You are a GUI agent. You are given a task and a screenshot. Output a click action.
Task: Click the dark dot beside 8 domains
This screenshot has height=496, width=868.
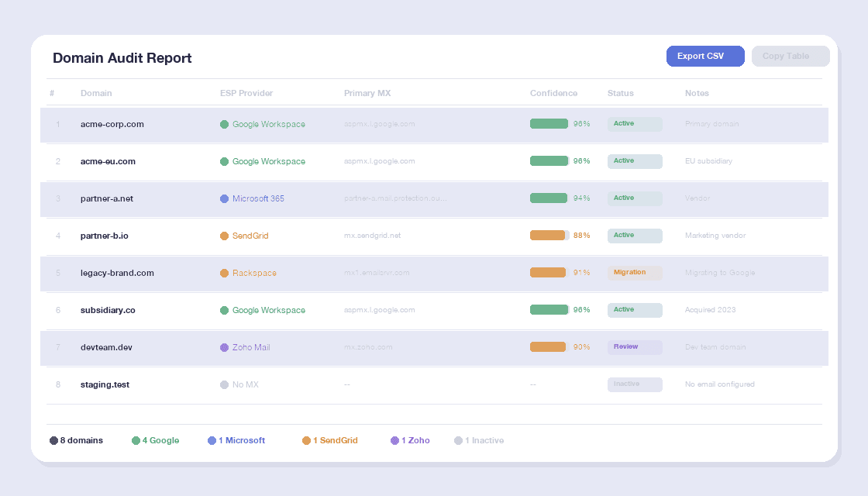pos(54,440)
